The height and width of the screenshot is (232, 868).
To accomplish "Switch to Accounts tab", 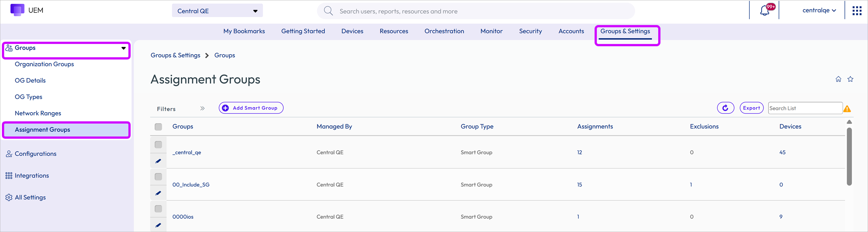I will click(x=571, y=31).
